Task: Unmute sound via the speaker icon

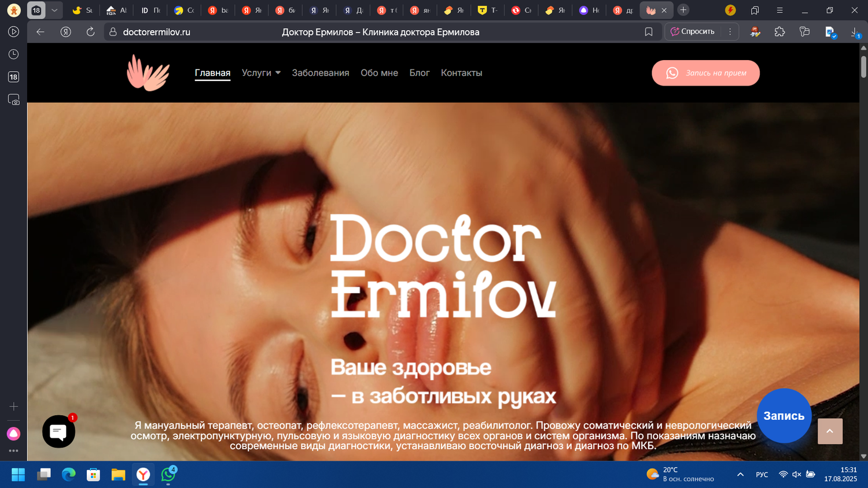Action: pyautogui.click(x=795, y=474)
